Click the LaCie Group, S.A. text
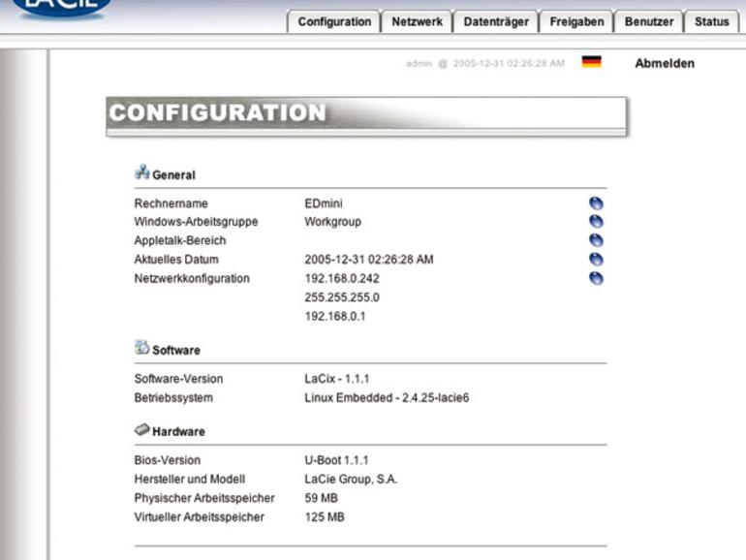Screen dimensions: 746x560 351,480
